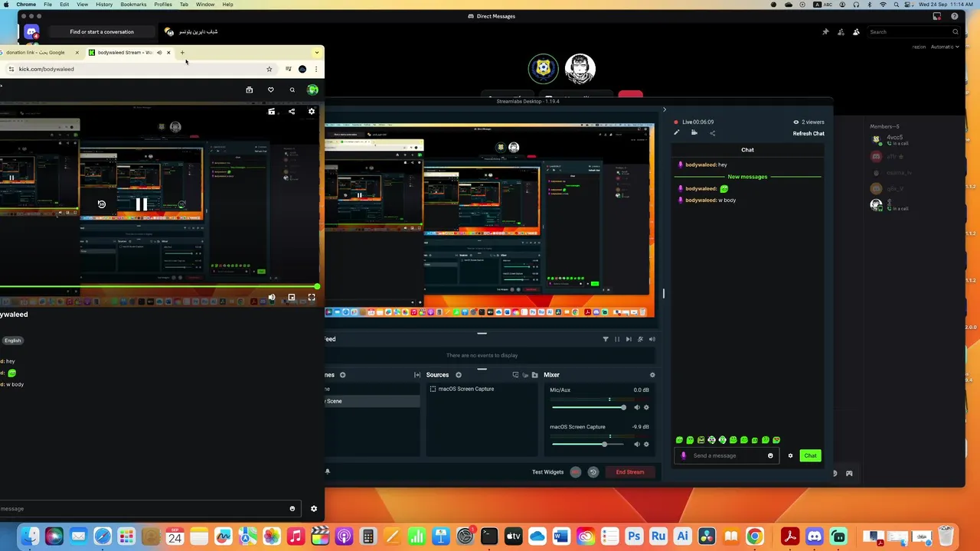Open Kick following heart icon
The image size is (980, 551).
pyautogui.click(x=270, y=90)
